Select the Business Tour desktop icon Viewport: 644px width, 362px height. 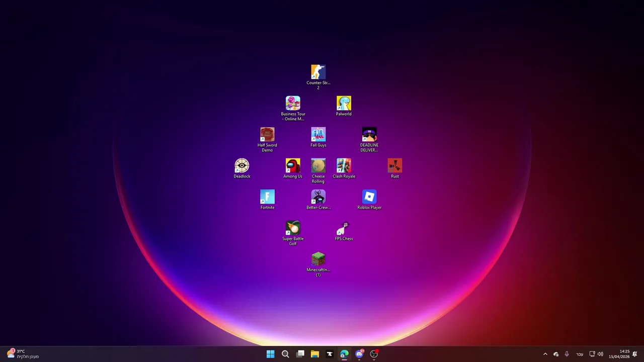click(293, 108)
